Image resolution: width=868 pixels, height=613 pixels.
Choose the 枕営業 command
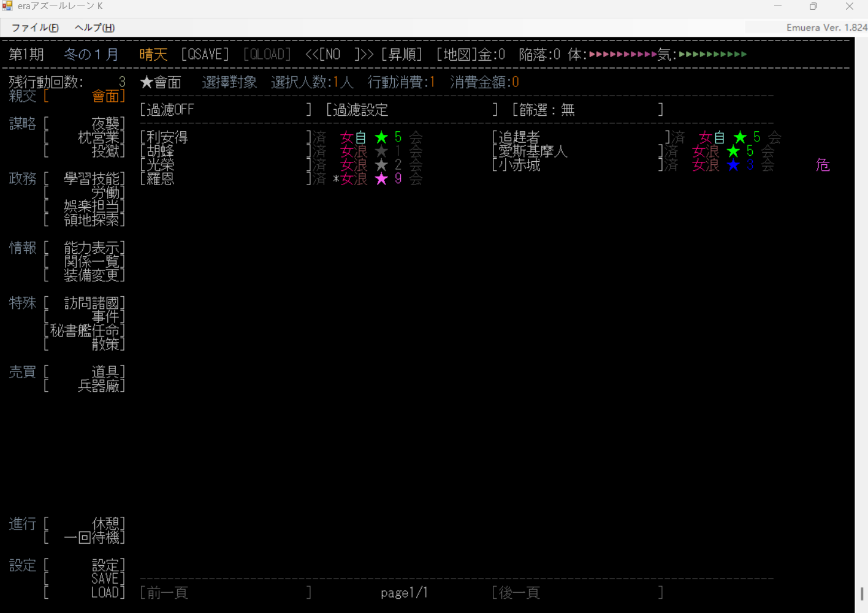(x=85, y=137)
